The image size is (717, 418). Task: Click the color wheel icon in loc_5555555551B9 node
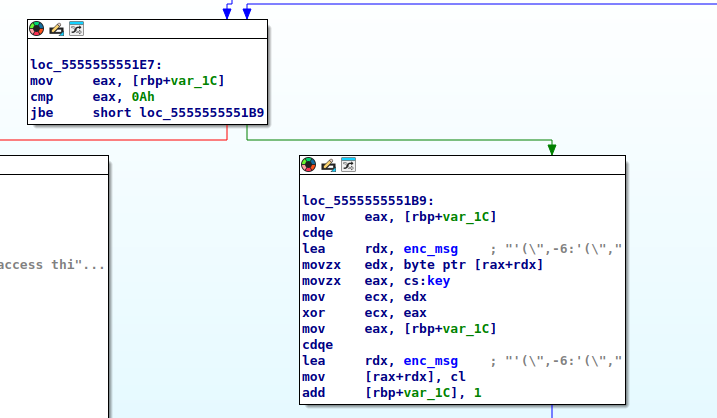coord(309,165)
